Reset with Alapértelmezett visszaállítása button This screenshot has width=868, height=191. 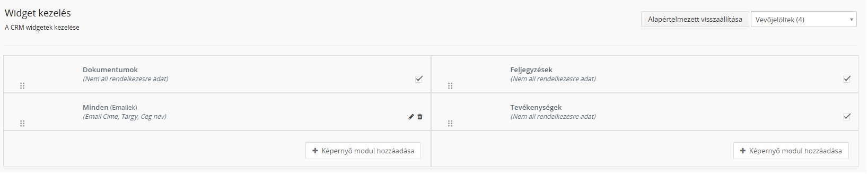(x=695, y=19)
